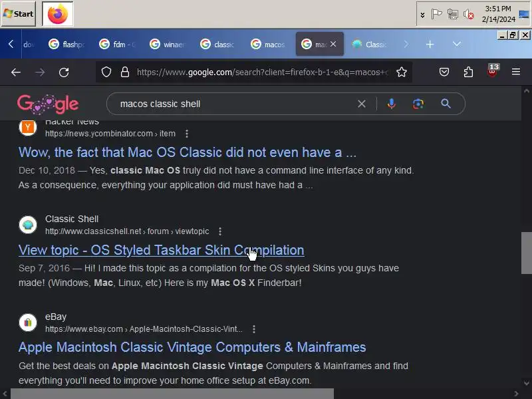
Task: Switch to the Classic Shell site tab
Action: tap(370, 44)
